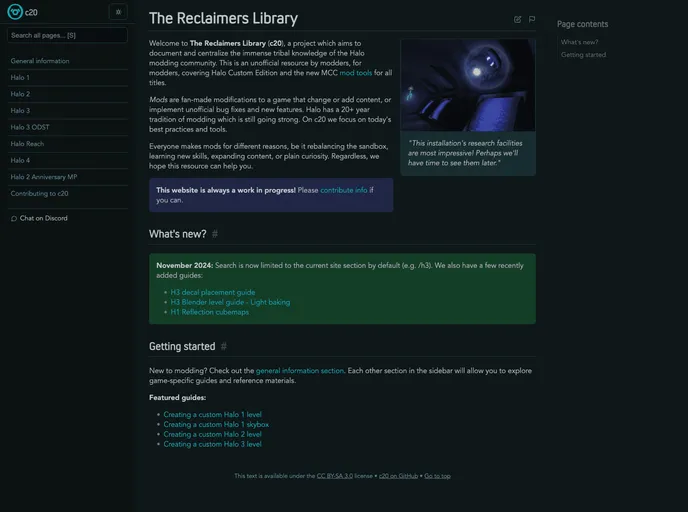Open the Halo 3 ODST section

[30, 127]
